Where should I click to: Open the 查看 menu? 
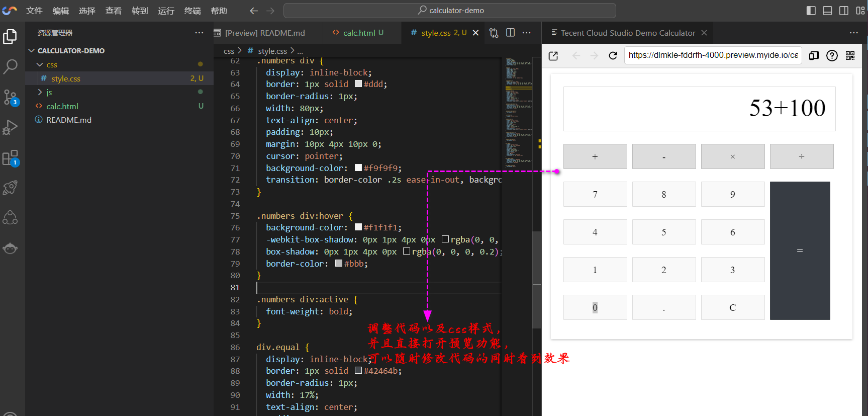pos(114,11)
